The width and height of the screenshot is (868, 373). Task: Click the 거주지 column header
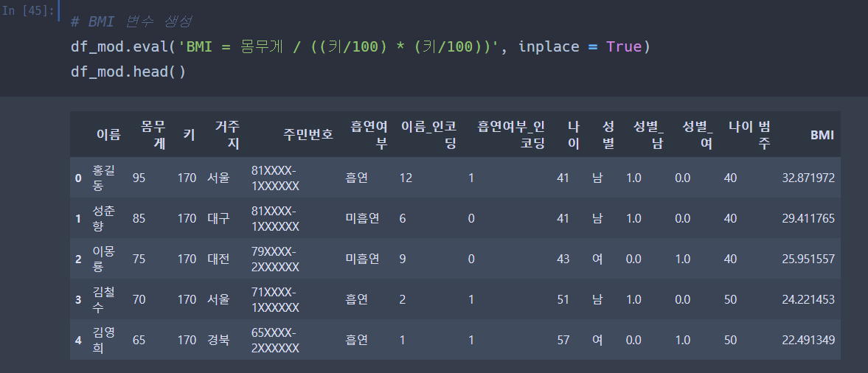pos(228,134)
